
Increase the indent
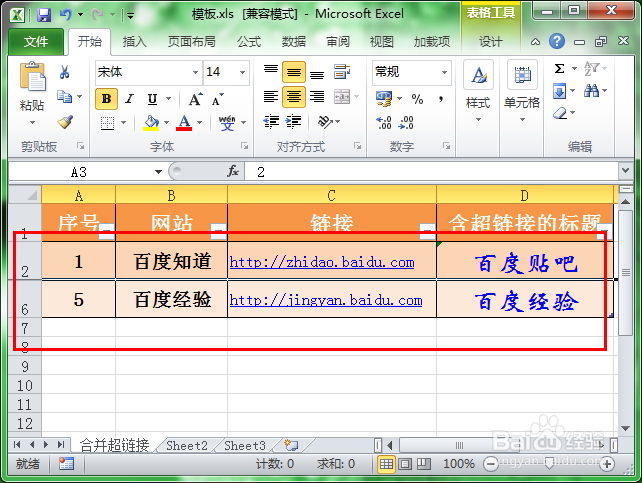point(293,122)
